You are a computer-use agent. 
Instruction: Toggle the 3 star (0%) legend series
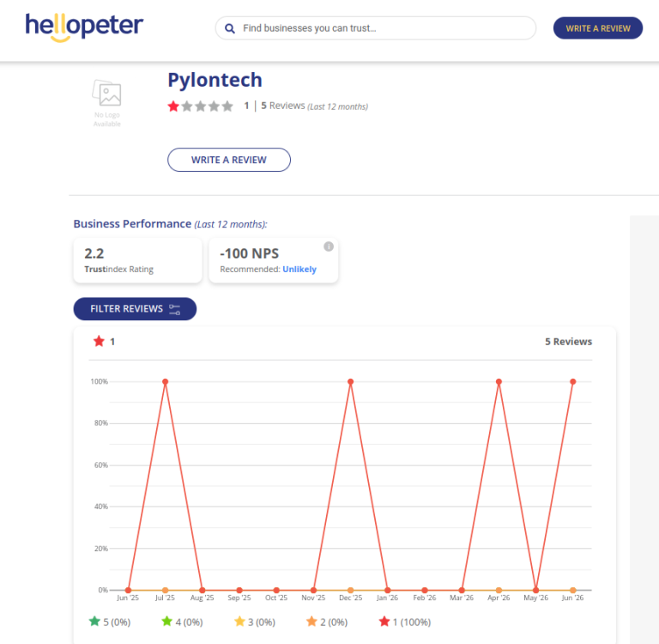255,622
